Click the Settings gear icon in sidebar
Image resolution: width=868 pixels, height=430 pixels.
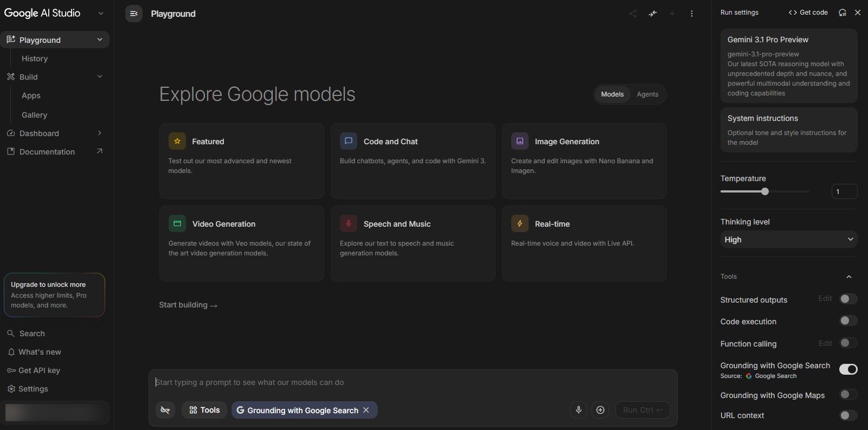click(11, 389)
